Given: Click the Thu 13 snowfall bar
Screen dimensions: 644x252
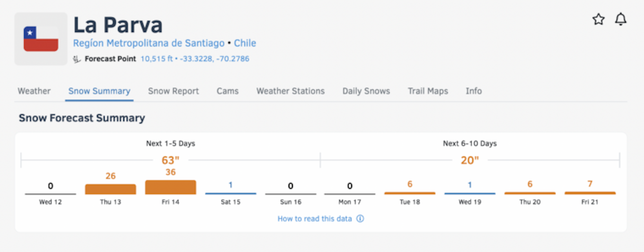Looking at the screenshot, I should (110, 189).
